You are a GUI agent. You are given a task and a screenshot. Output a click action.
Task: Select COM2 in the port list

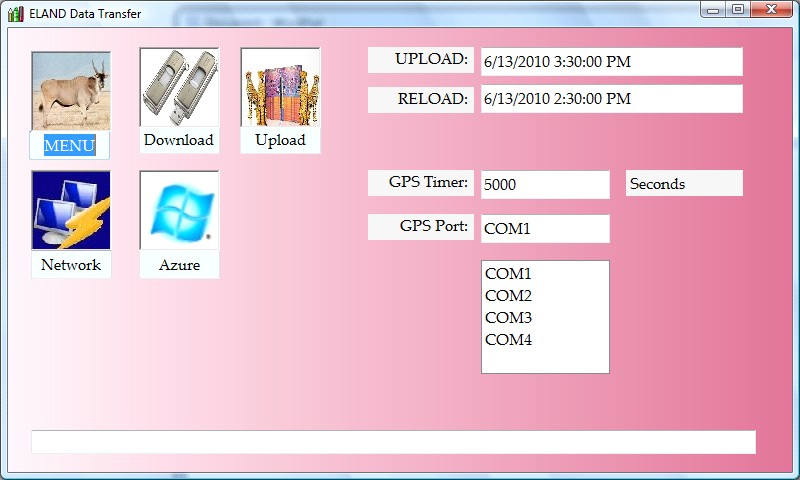[x=508, y=295]
